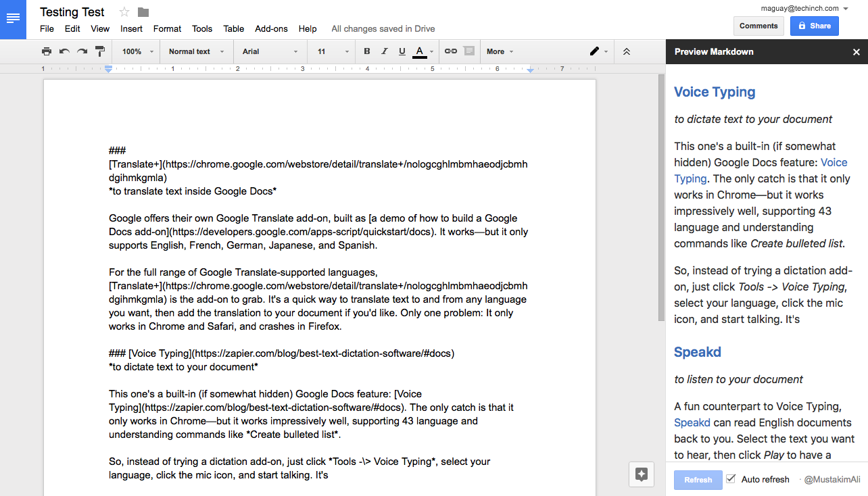868x496 pixels.
Task: Collapse the menus with double-chevron icon
Action: click(627, 51)
